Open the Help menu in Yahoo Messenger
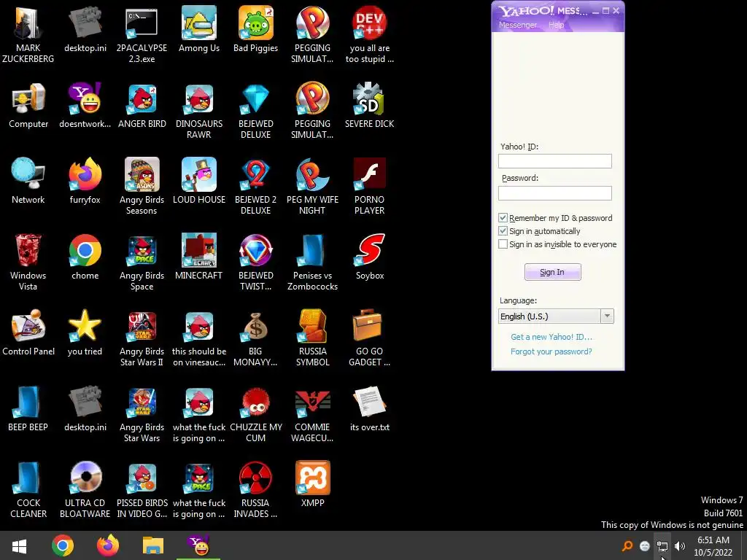Image resolution: width=747 pixels, height=560 pixels. pyautogui.click(x=556, y=25)
